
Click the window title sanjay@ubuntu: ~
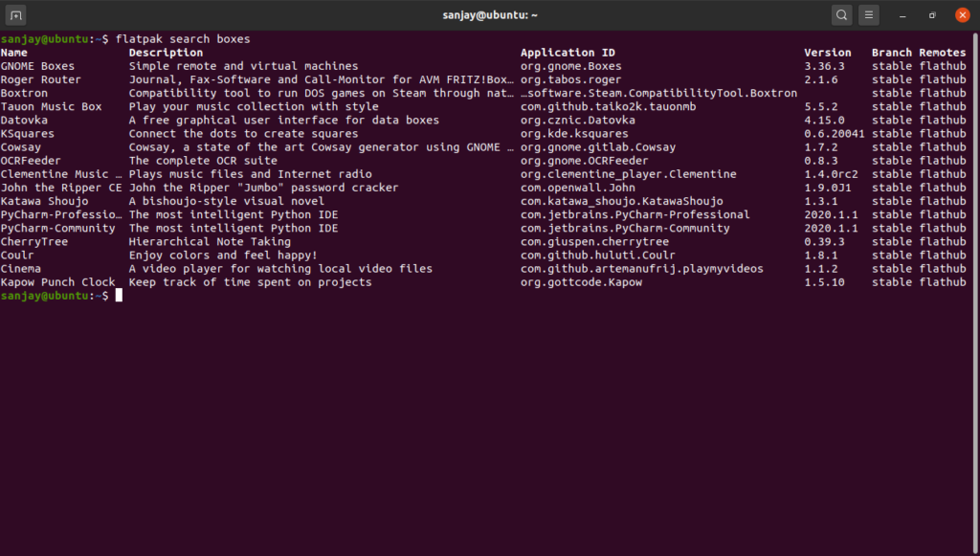click(490, 14)
